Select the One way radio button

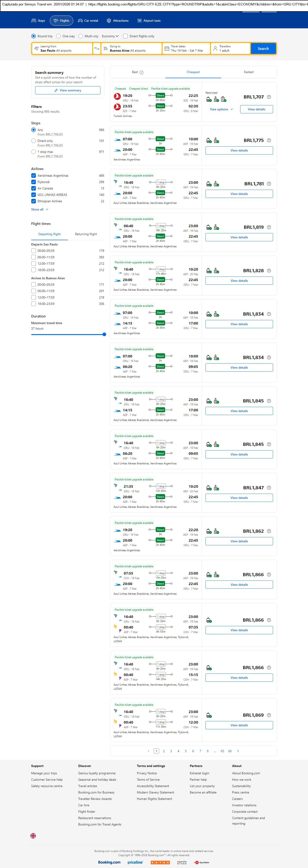(59, 36)
